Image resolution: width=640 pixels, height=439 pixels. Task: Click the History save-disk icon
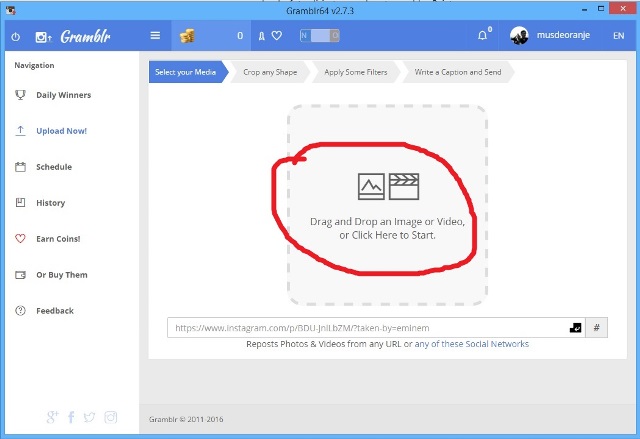pyautogui.click(x=20, y=203)
